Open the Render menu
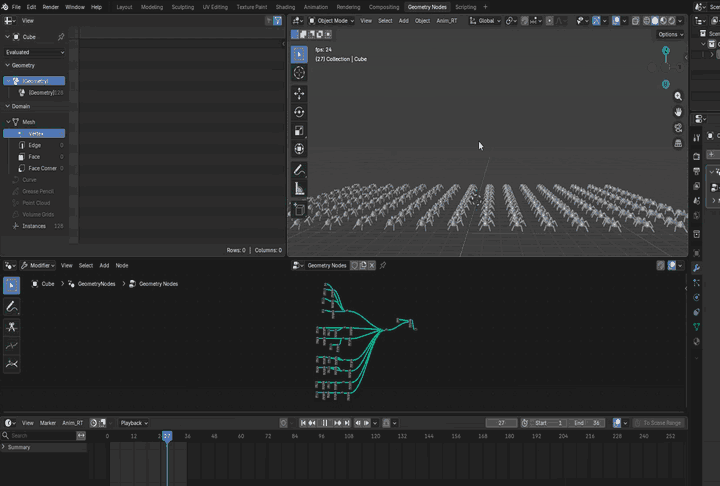Viewport: 720px width, 486px height. [x=51, y=7]
